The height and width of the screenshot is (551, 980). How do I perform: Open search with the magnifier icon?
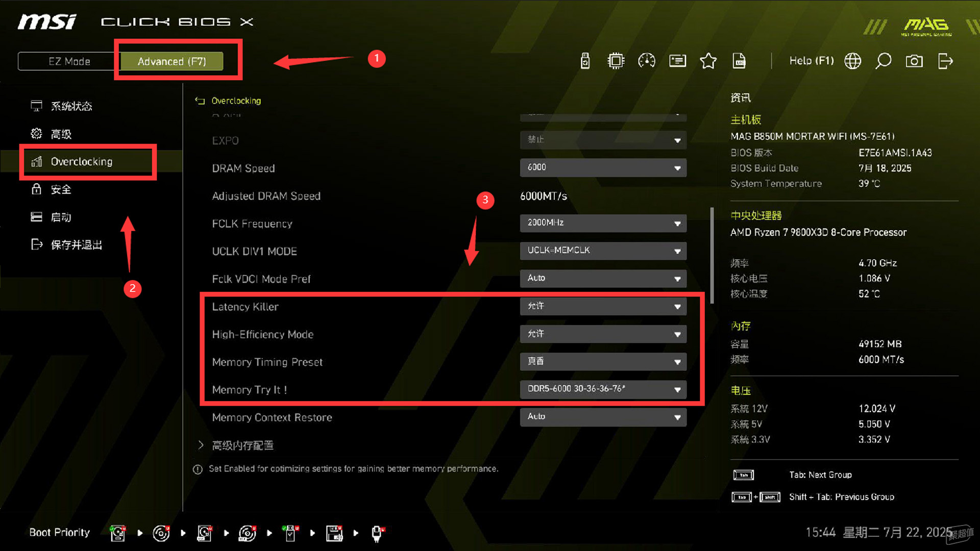(884, 61)
